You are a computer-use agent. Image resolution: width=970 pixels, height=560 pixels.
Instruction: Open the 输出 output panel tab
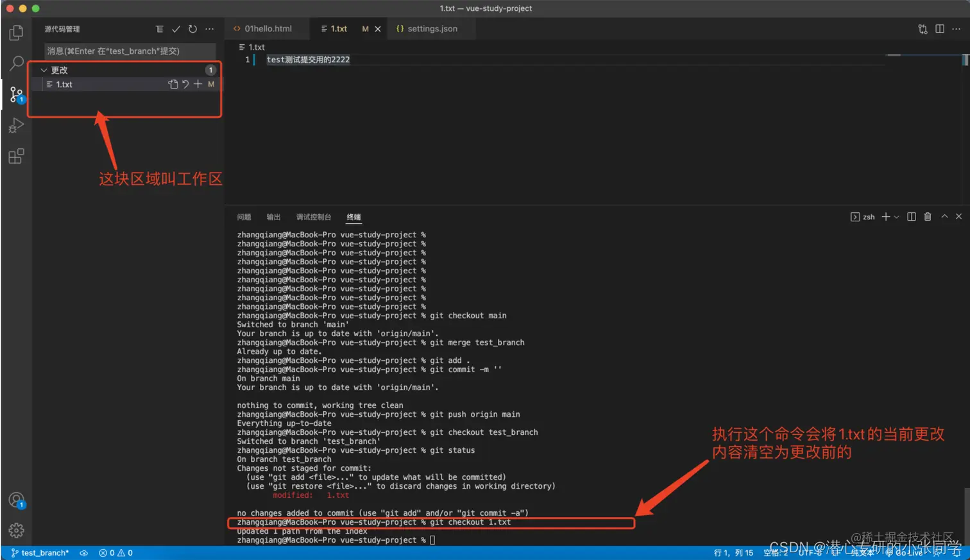pyautogui.click(x=274, y=217)
